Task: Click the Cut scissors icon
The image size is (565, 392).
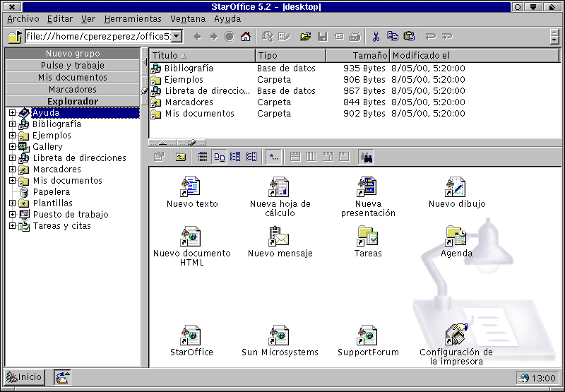Action: (x=376, y=37)
